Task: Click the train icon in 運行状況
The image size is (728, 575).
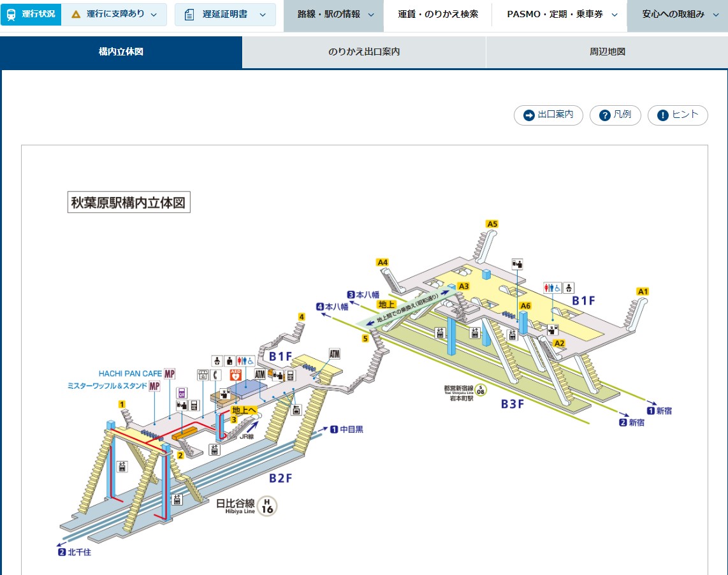Action: coord(11,14)
